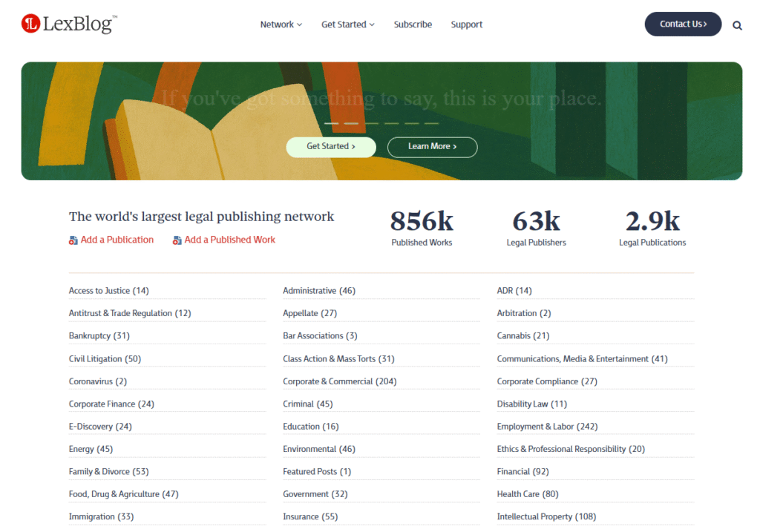Viewport: 760px width, 532px height.
Task: Open Corporate Compliance (27) category
Action: tap(547, 381)
